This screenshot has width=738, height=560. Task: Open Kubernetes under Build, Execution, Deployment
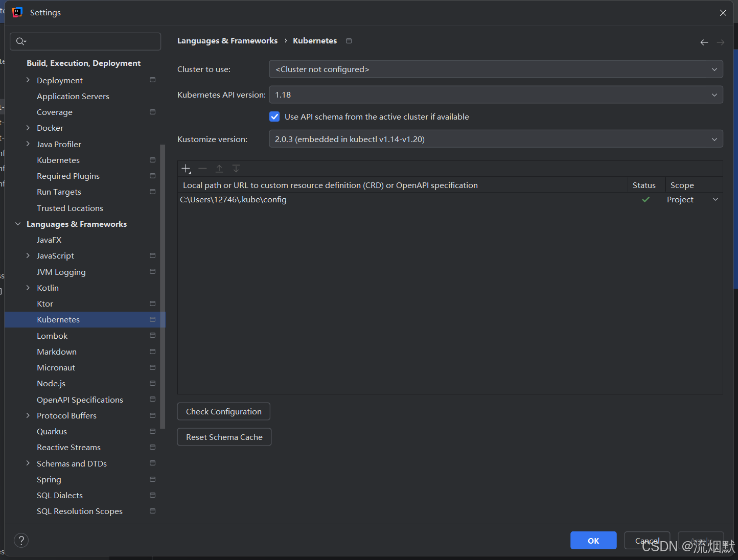pos(58,160)
